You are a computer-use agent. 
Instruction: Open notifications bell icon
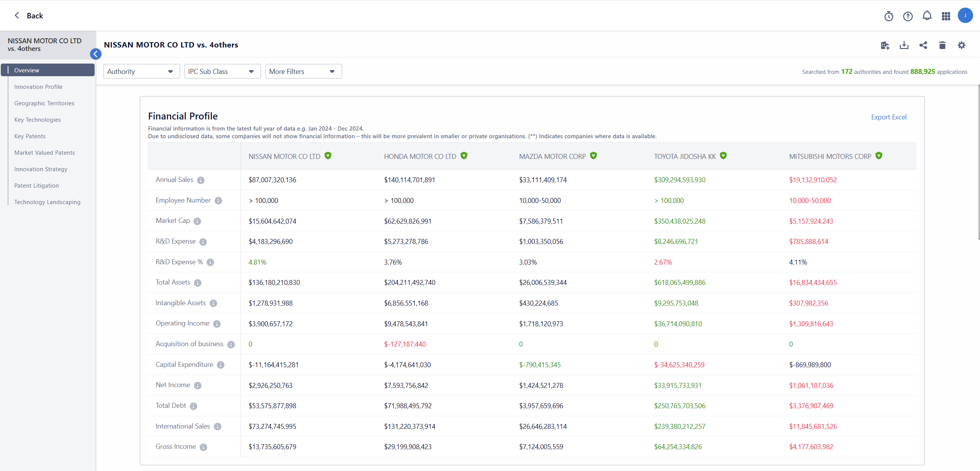click(x=927, y=16)
